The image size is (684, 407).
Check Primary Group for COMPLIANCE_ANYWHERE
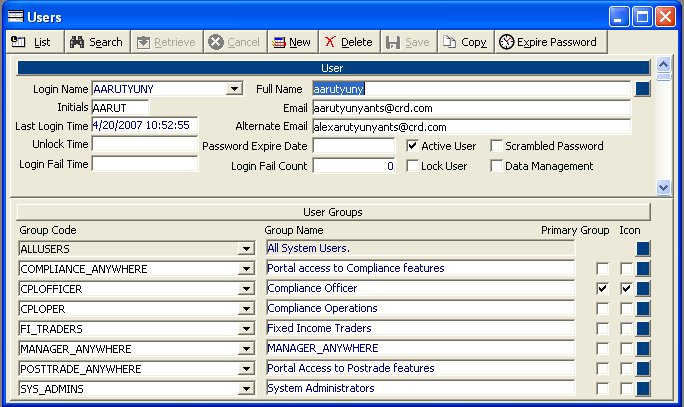tap(602, 268)
